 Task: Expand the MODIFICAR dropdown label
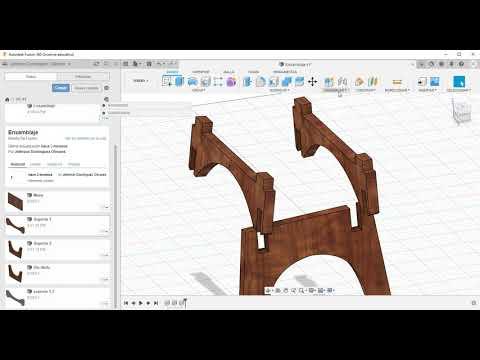(x=279, y=90)
